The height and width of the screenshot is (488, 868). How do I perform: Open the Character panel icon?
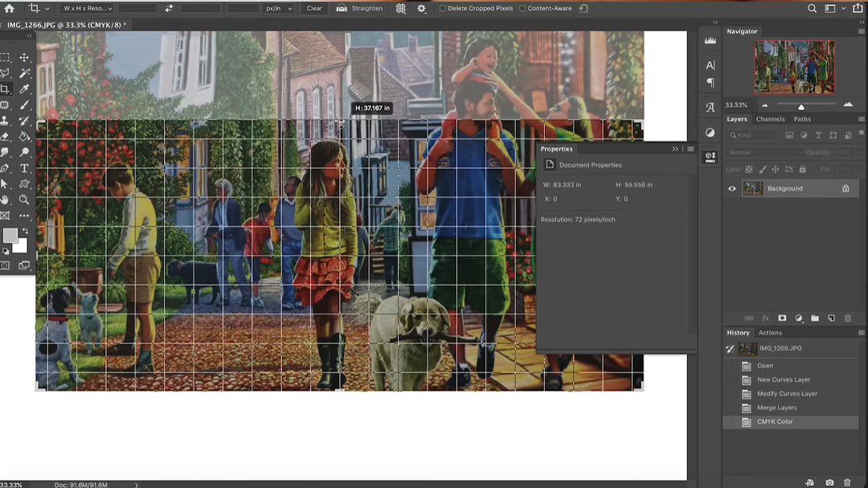click(710, 65)
